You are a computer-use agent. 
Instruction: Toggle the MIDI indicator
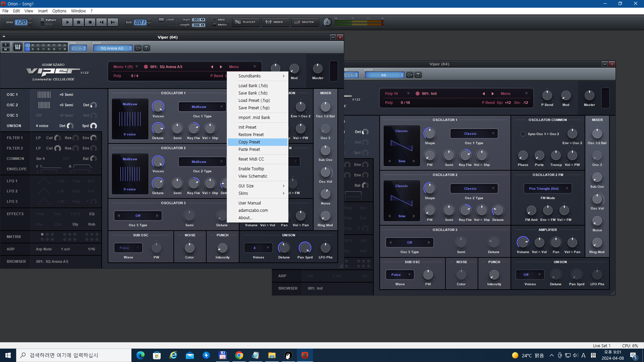215,20
